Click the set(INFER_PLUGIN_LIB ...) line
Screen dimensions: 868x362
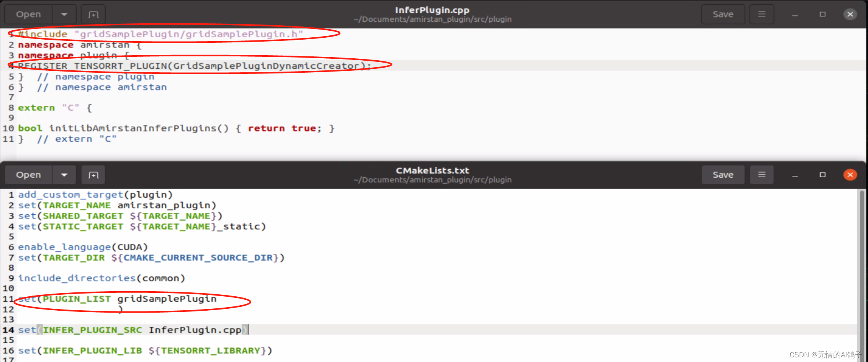145,350
